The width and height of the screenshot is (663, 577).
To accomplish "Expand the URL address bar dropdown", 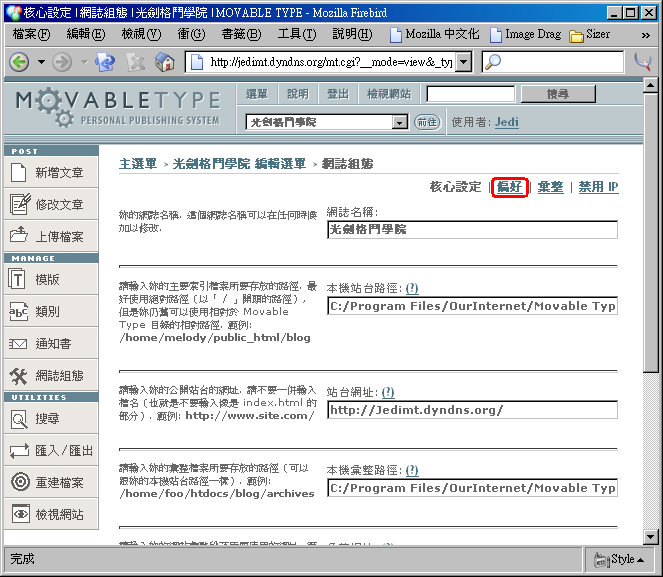I will (464, 63).
